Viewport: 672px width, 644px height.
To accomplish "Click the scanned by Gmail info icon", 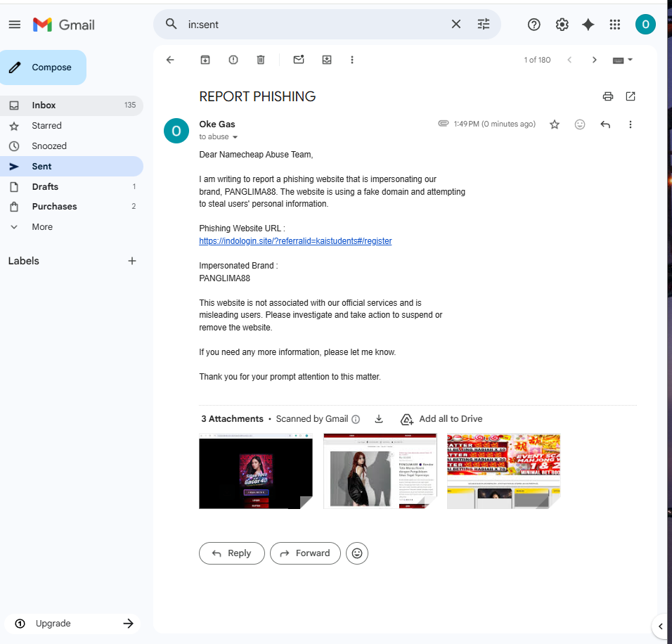I will [356, 420].
